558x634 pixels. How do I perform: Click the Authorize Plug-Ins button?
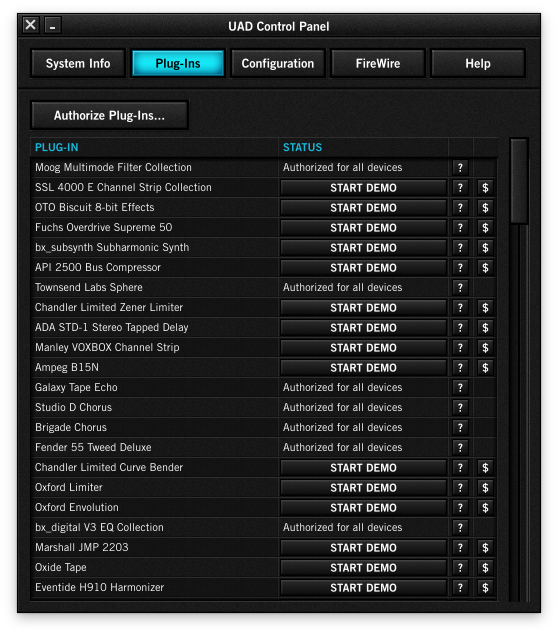[110, 116]
